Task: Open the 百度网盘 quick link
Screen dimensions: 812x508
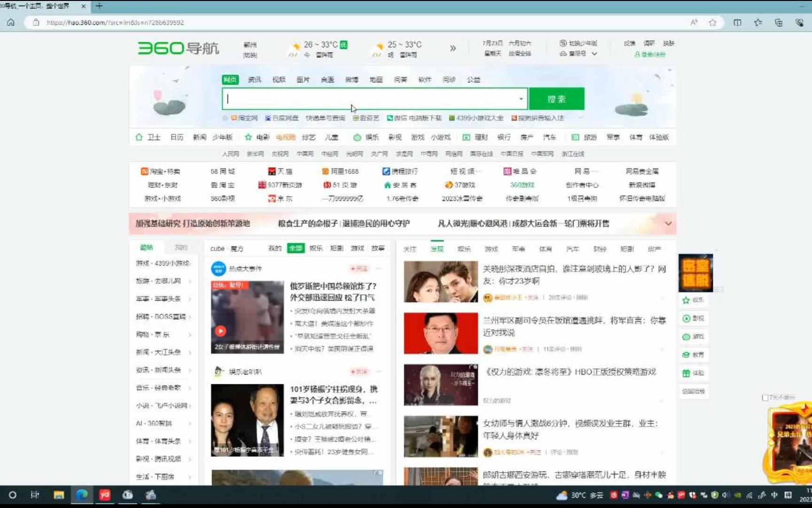Action: click(281, 118)
